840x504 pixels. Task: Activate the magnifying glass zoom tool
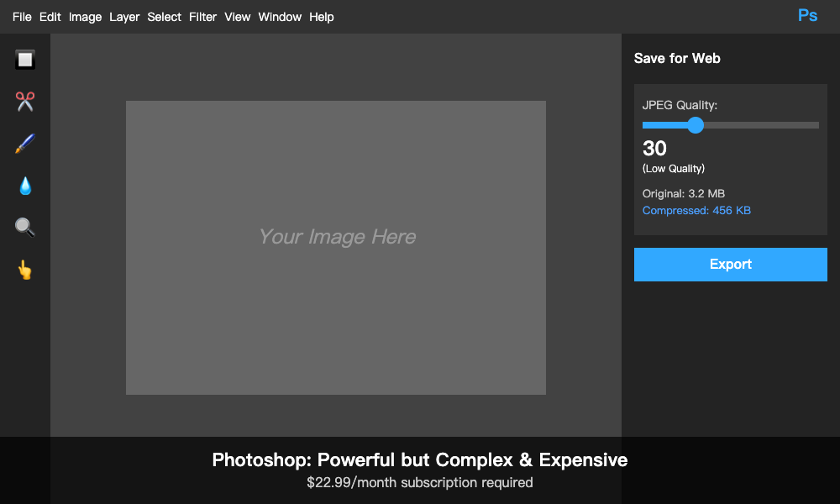tap(25, 228)
